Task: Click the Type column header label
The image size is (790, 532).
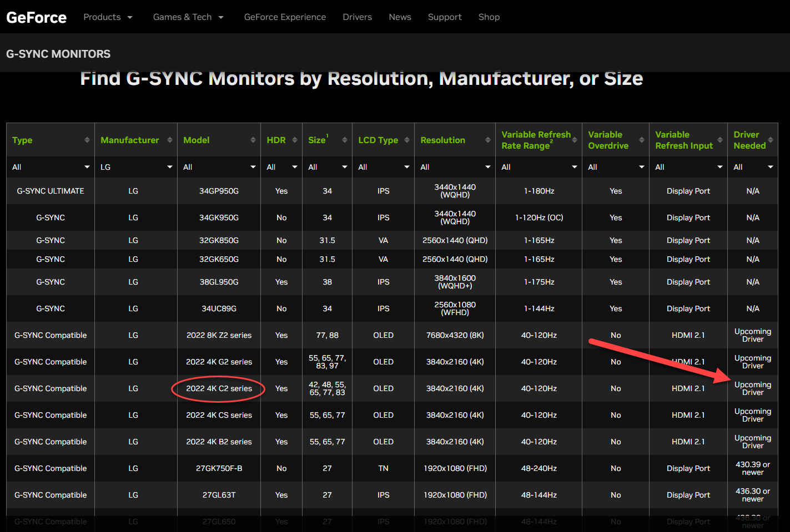Action: (x=22, y=140)
